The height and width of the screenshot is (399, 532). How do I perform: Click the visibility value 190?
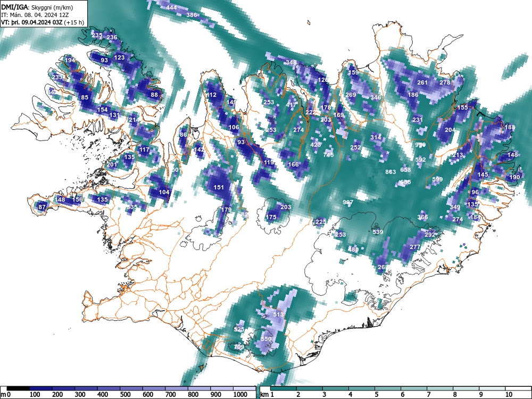pyautogui.click(x=514, y=177)
